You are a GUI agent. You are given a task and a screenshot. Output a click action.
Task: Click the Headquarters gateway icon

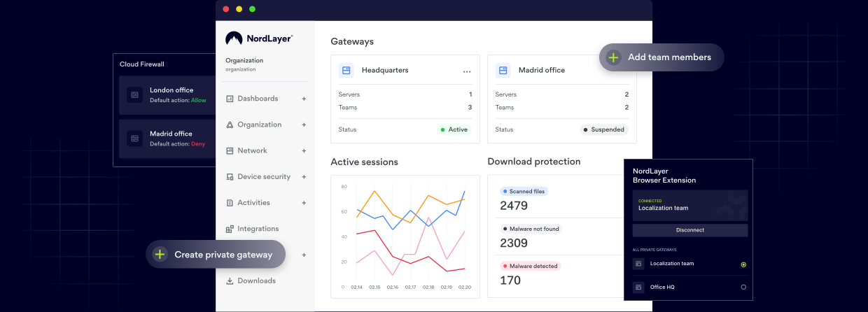(x=346, y=70)
